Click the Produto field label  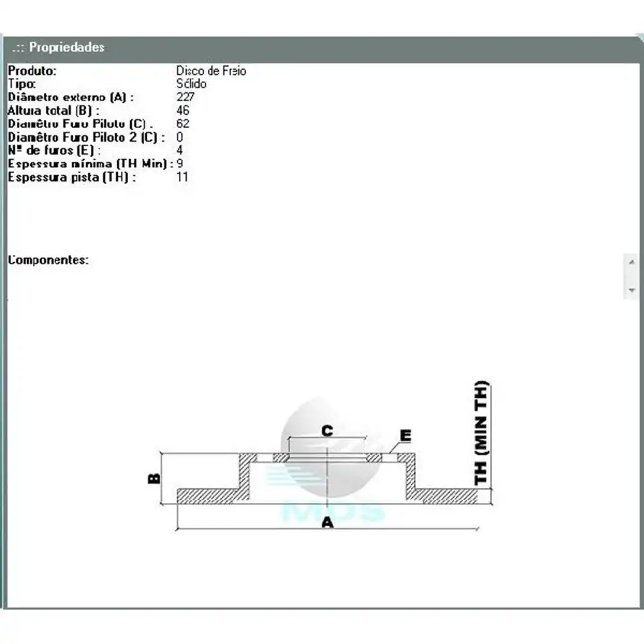point(32,71)
